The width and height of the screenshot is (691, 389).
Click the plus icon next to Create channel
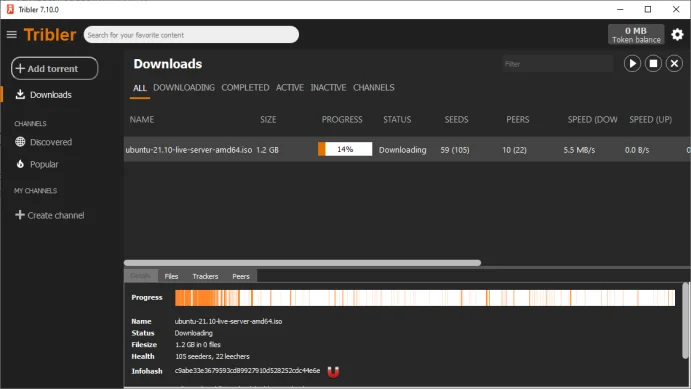[20, 215]
